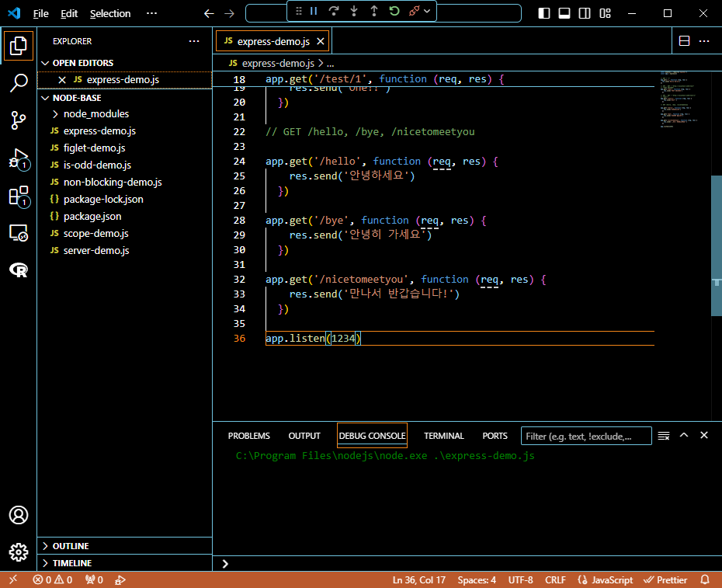Close the bottom panel

point(704,436)
